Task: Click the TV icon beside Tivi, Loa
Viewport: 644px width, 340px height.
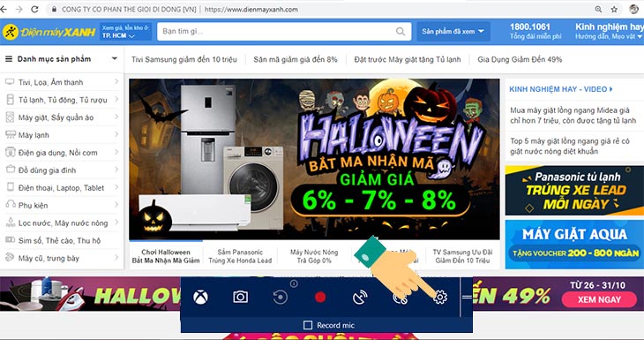Action: pyautogui.click(x=10, y=82)
